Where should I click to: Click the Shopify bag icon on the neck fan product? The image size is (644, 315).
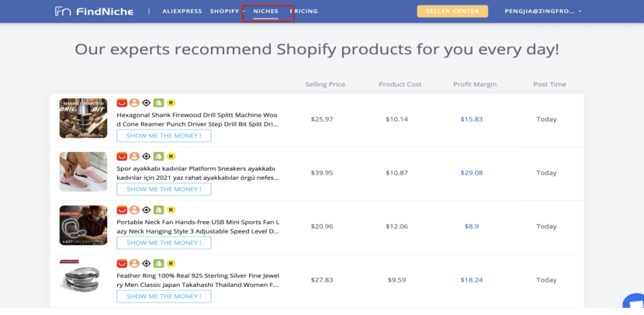coord(158,209)
